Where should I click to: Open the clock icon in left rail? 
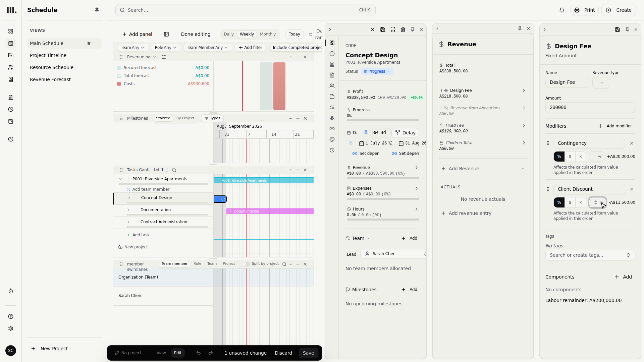(x=11, y=109)
